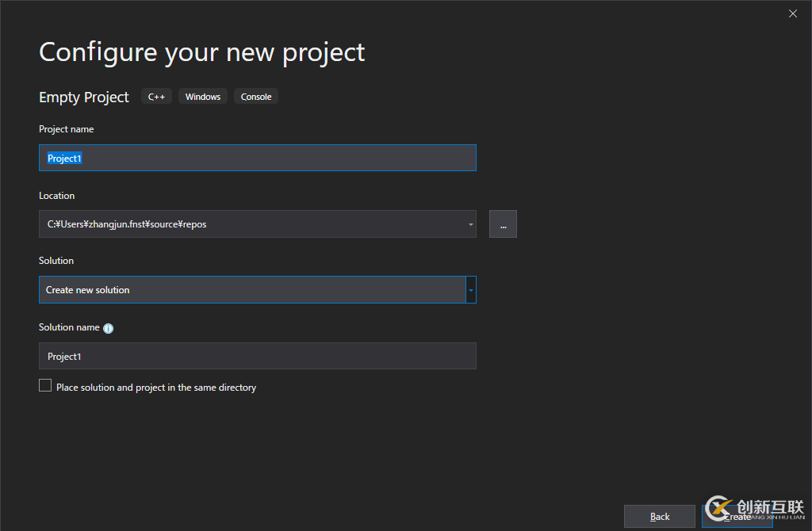The image size is (812, 531).
Task: Click the Windows tag badge
Action: click(203, 97)
